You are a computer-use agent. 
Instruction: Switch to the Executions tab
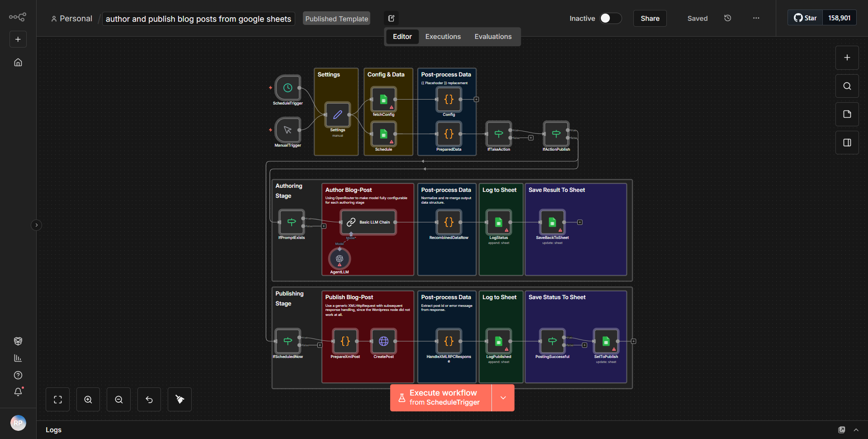point(443,37)
